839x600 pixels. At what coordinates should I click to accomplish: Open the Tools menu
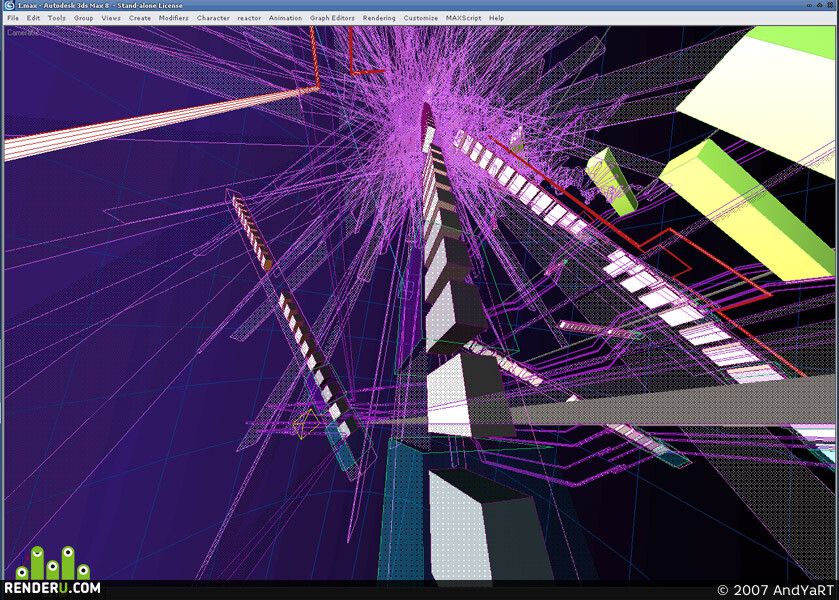coord(56,18)
